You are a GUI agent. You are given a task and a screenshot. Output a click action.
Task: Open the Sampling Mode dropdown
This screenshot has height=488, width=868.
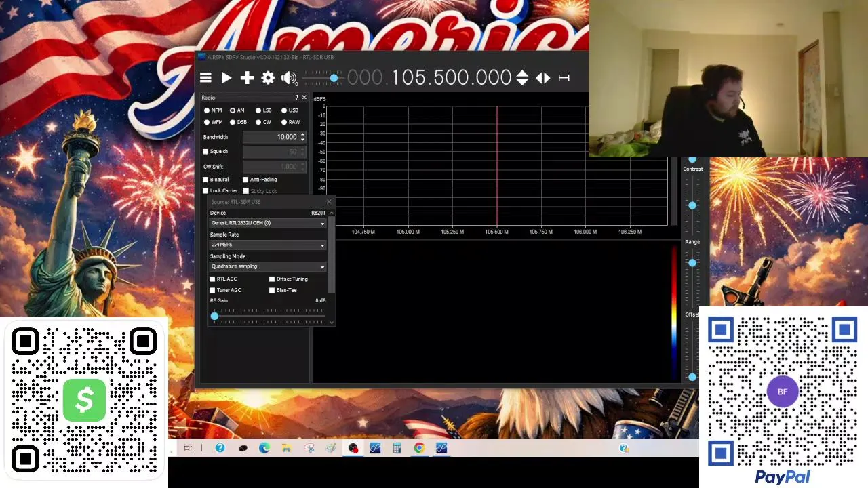[x=268, y=266]
